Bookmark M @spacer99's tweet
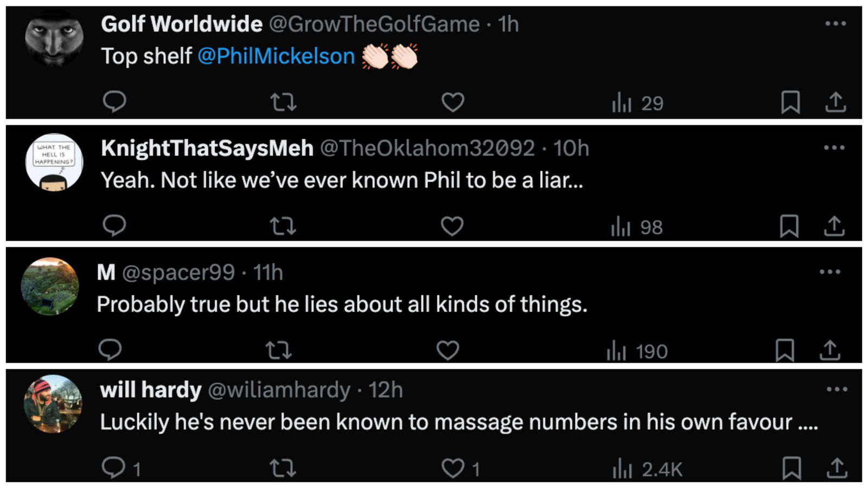 [785, 350]
